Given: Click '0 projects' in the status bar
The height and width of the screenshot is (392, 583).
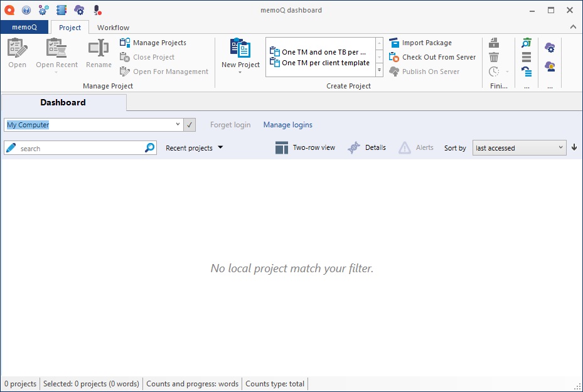Looking at the screenshot, I should click(x=21, y=384).
